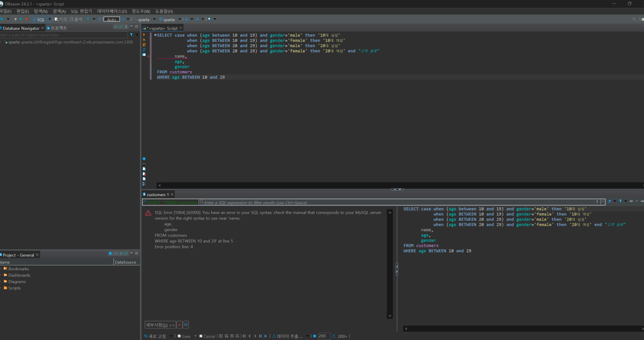Click the previous row arrow icon
Screen dimensions: 644x340
tap(250, 336)
